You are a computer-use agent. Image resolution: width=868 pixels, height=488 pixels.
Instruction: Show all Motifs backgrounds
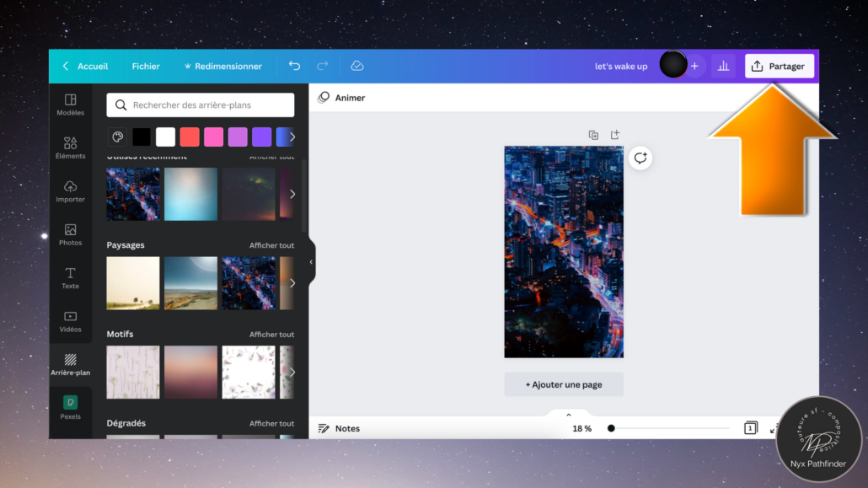pos(271,334)
